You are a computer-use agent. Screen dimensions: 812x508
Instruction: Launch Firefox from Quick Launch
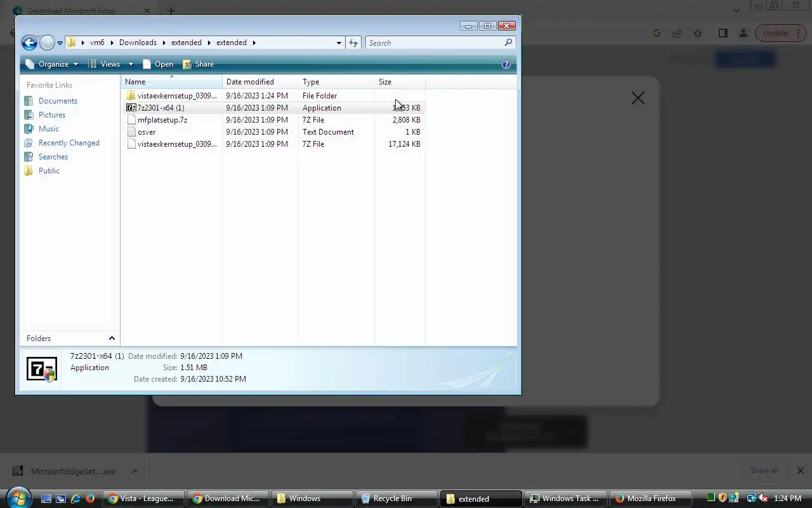pos(90,498)
